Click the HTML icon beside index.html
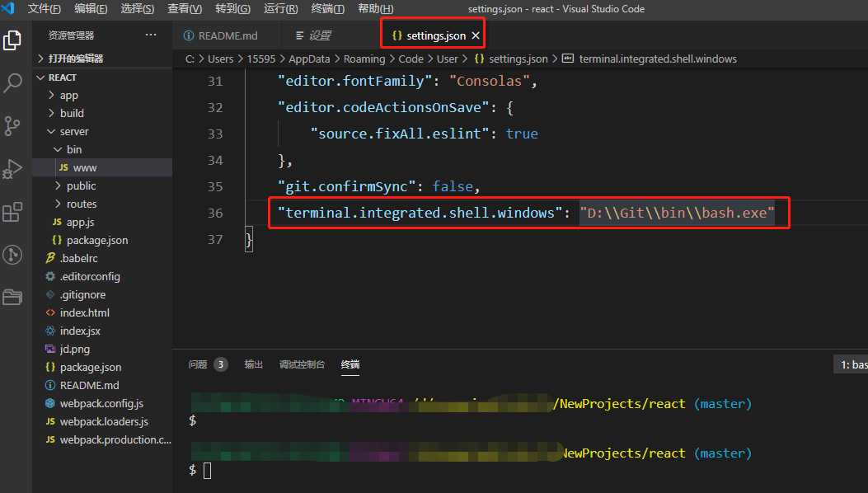This screenshot has height=493, width=868. pyautogui.click(x=50, y=312)
